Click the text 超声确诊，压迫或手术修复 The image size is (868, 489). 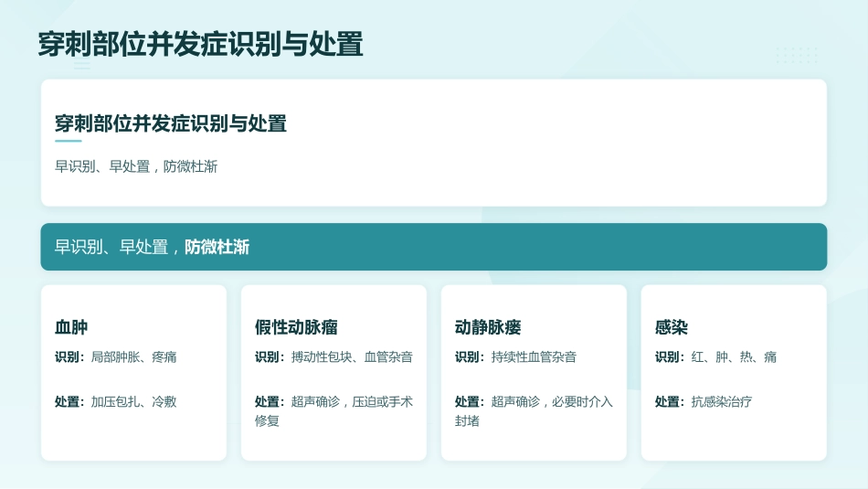[333, 411]
